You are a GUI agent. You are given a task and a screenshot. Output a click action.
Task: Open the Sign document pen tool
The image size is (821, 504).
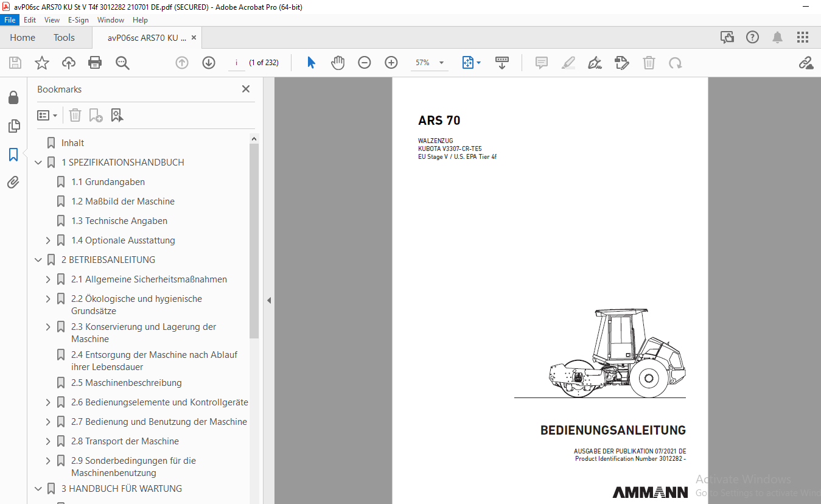click(595, 63)
